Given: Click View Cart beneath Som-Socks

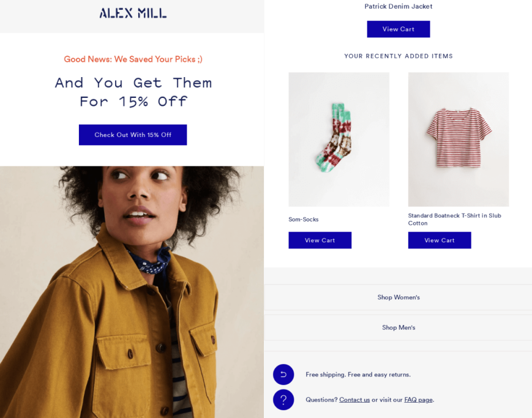Looking at the screenshot, I should click(x=320, y=240).
